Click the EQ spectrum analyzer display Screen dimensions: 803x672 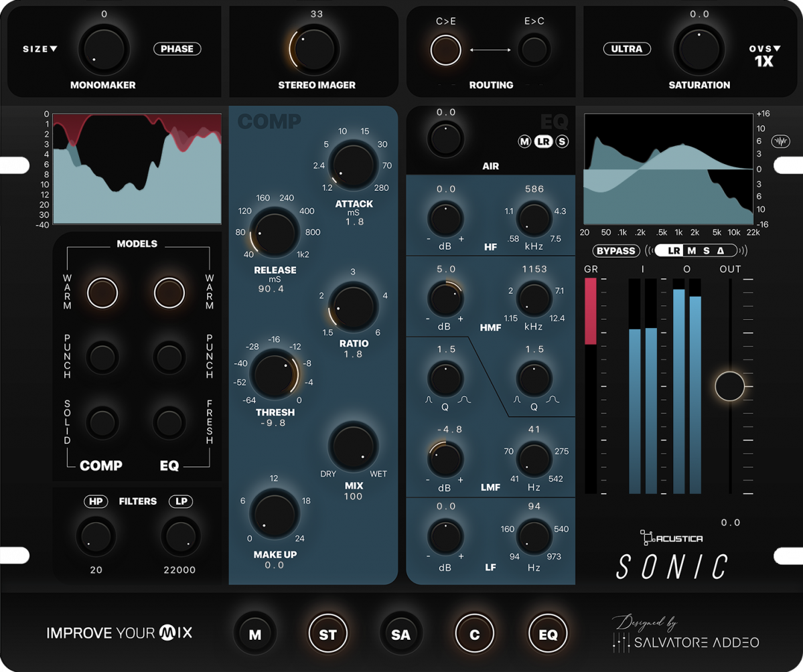[669, 169]
